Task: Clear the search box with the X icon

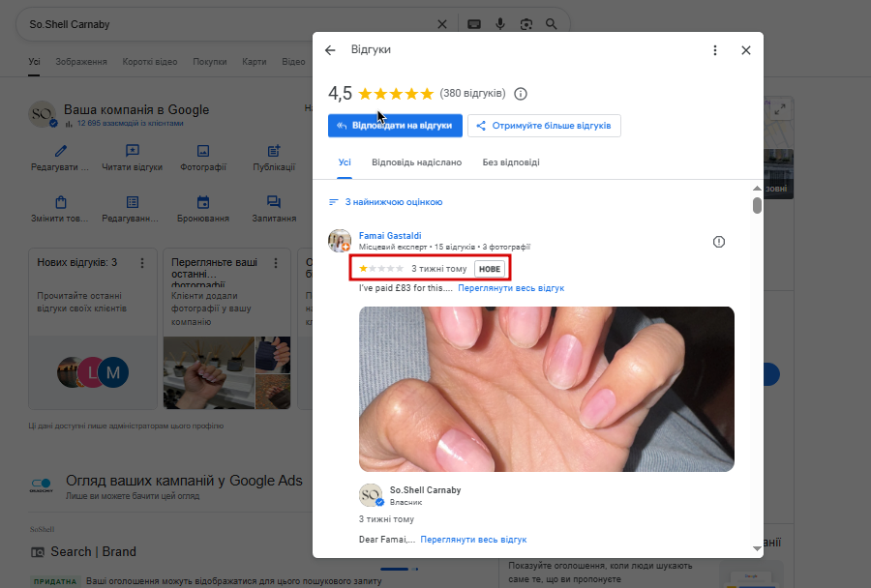Action: [x=441, y=24]
